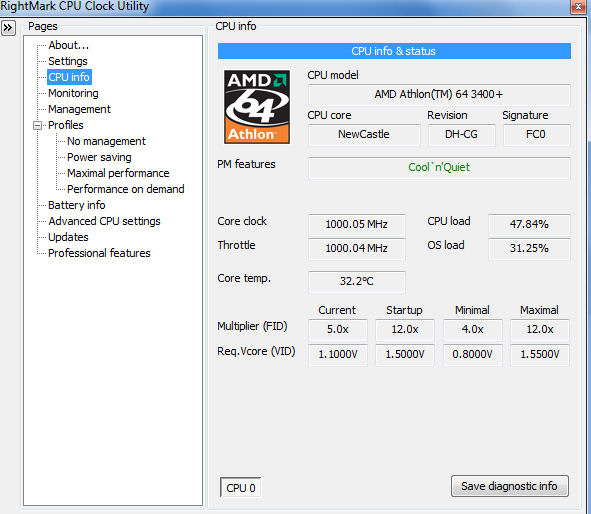The image size is (591, 514).
Task: Click the core clock value 1000.05 MHz
Action: pyautogui.click(x=357, y=224)
